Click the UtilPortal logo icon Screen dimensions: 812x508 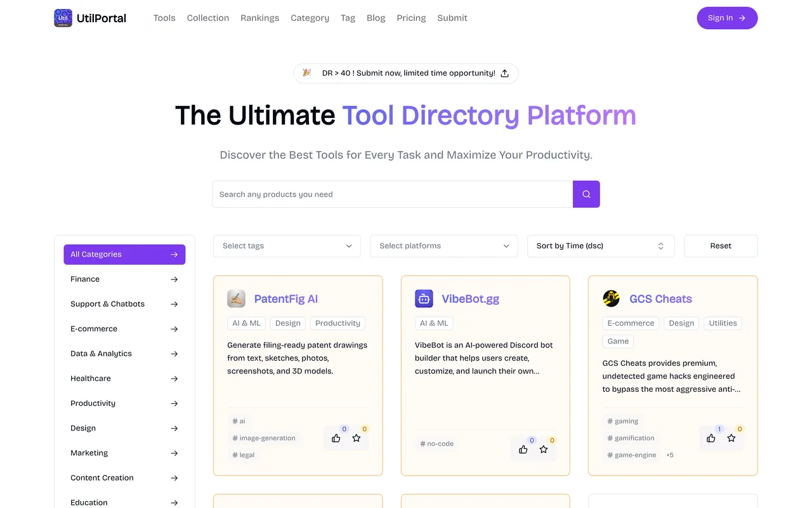pyautogui.click(x=63, y=18)
